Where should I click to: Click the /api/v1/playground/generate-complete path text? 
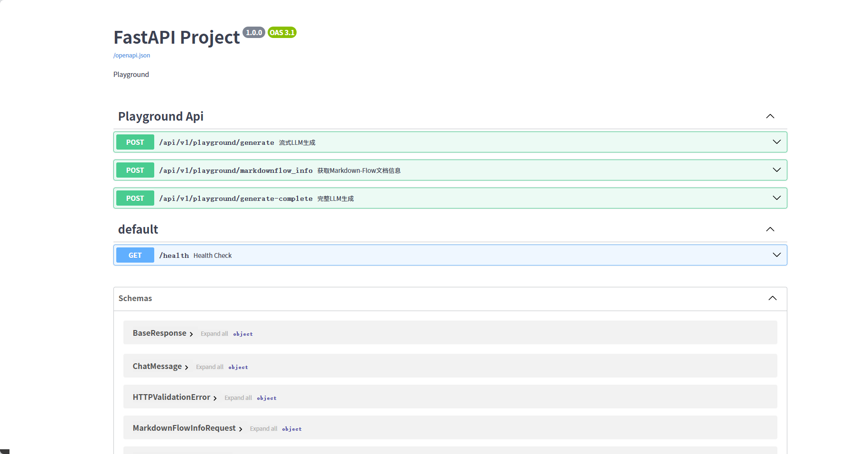click(236, 199)
